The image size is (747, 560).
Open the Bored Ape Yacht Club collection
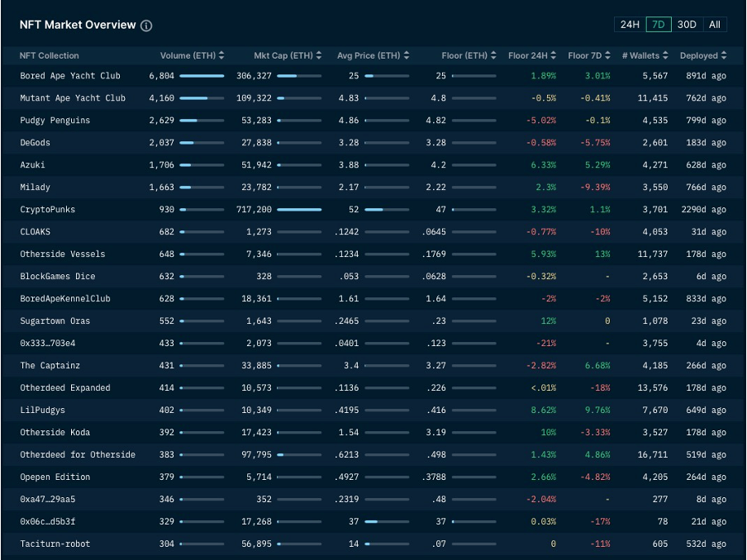point(70,76)
